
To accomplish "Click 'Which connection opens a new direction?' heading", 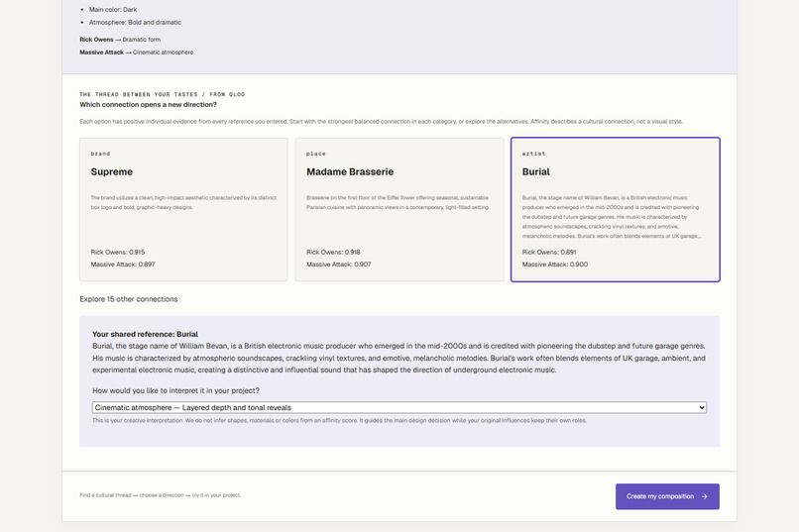I will click(148, 104).
